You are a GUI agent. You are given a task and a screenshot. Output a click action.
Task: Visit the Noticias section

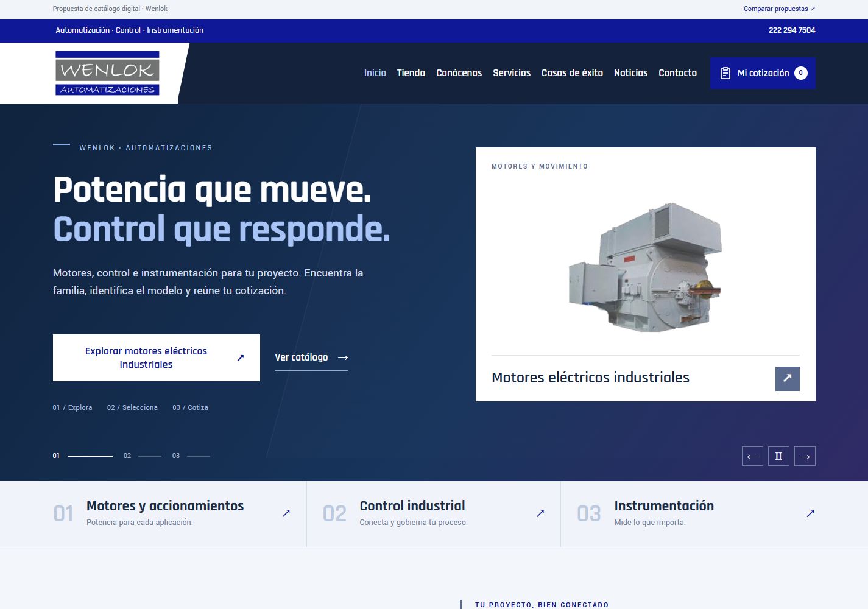pyautogui.click(x=630, y=73)
